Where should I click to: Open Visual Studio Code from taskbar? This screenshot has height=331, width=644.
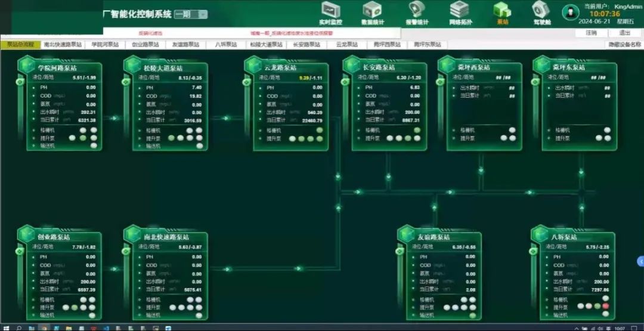click(x=106, y=328)
